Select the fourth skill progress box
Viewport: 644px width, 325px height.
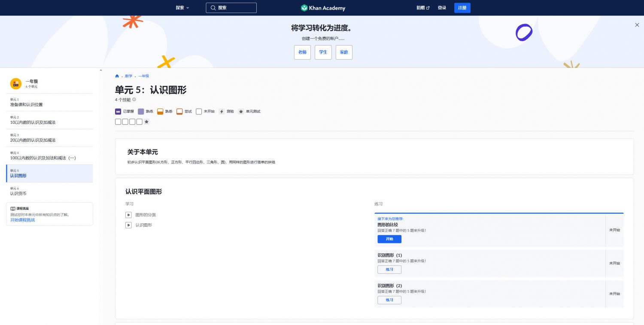(x=139, y=122)
